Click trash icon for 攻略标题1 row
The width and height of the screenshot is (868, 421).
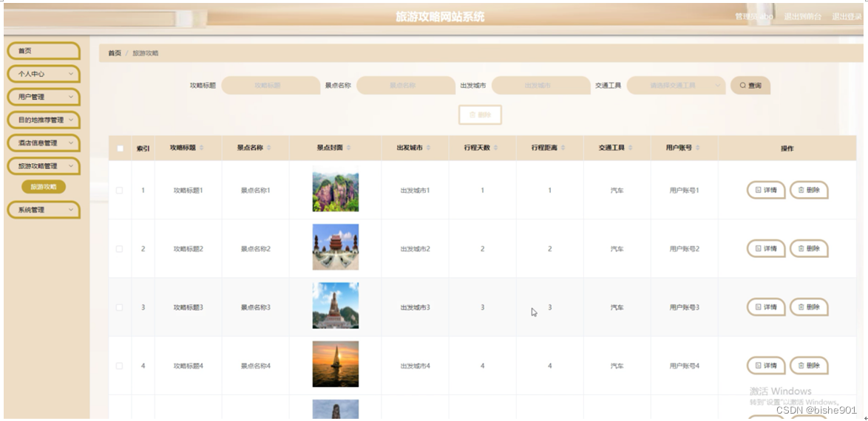pos(801,190)
